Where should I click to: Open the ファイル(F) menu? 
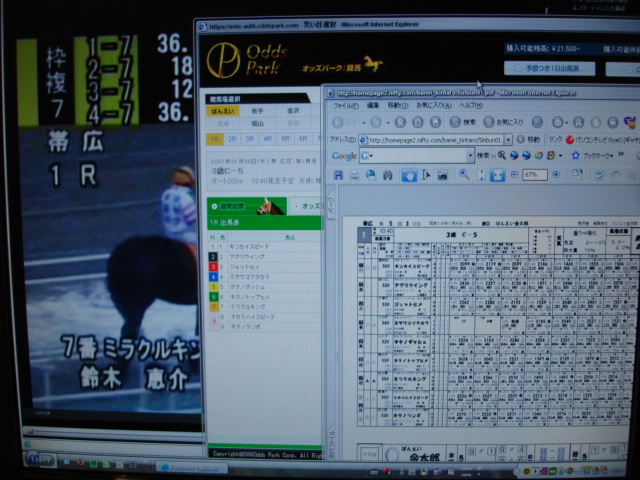coord(346,106)
